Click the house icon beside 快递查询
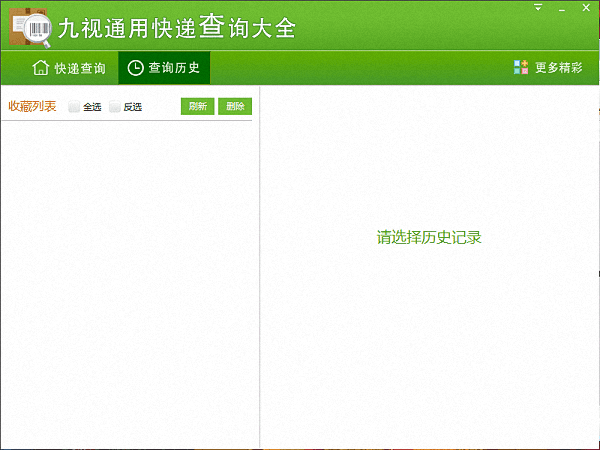 (x=40, y=68)
